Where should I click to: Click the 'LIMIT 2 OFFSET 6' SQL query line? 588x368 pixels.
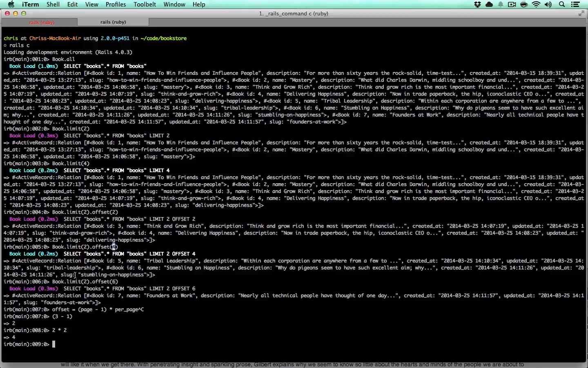tap(102, 289)
